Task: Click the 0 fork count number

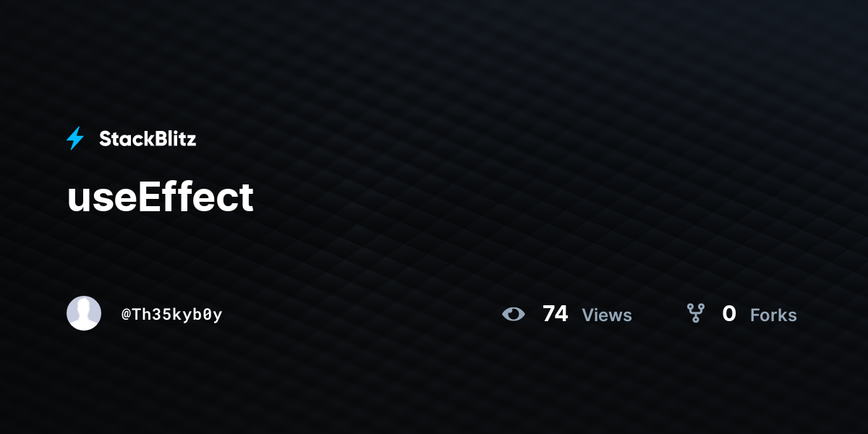Action: click(x=729, y=314)
